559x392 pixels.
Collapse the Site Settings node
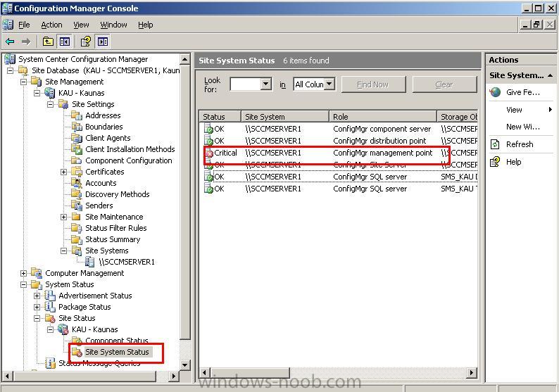pos(50,104)
